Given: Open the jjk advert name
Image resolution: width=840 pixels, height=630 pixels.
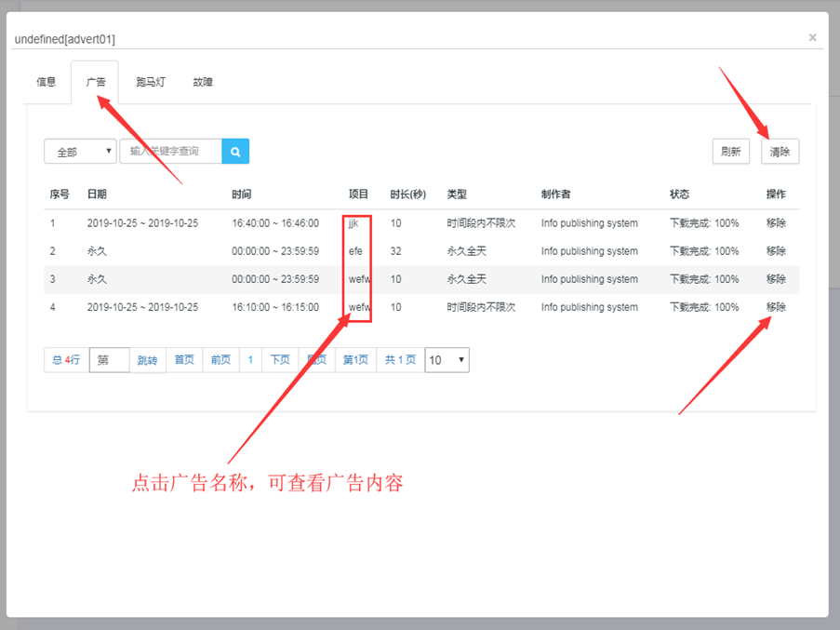Looking at the screenshot, I should click(x=353, y=223).
